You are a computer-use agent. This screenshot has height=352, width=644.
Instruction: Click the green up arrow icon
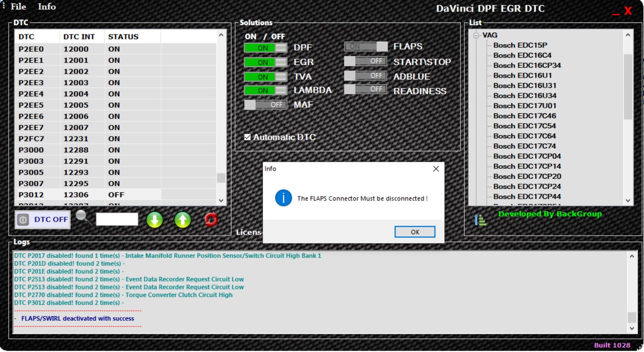(x=182, y=220)
